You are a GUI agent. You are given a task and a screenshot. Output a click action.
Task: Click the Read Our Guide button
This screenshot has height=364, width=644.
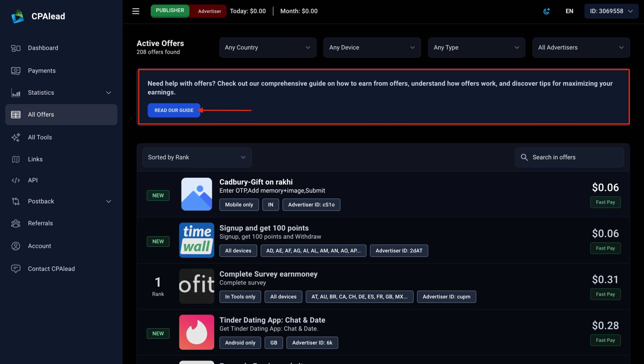174,110
